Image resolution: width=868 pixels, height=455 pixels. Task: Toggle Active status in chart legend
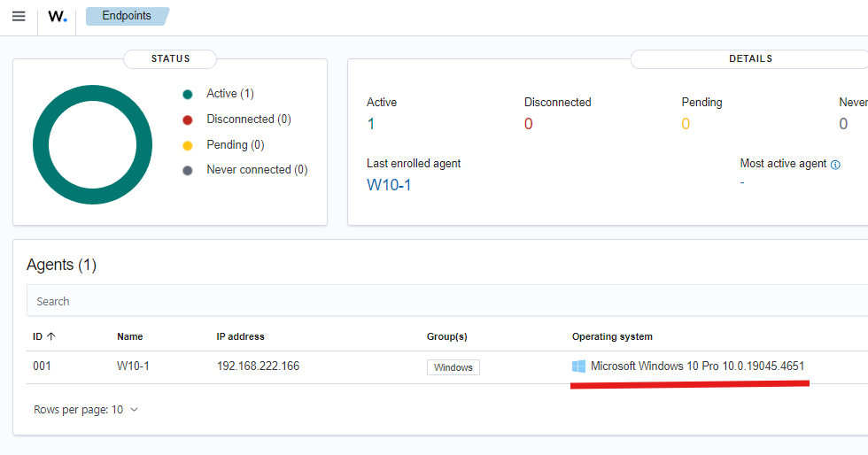coord(218,94)
